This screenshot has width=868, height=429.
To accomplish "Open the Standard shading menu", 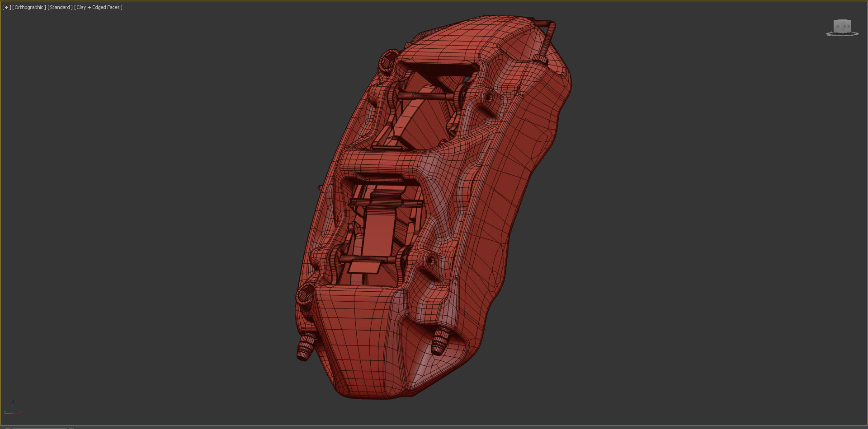I will pyautogui.click(x=60, y=7).
